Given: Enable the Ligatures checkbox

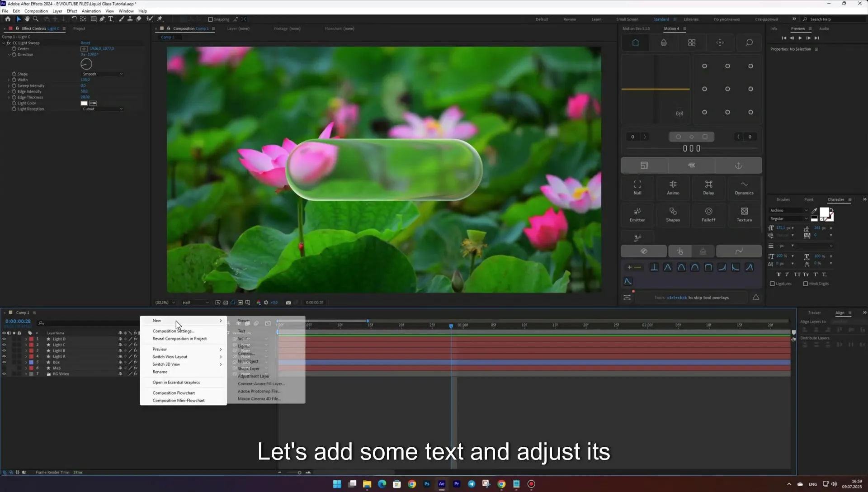Looking at the screenshot, I should 772,284.
